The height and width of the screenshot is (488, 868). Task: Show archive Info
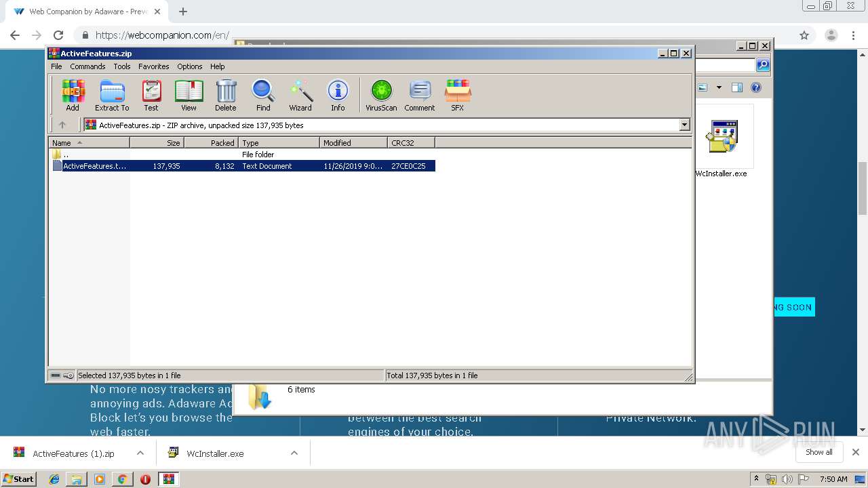click(x=338, y=95)
